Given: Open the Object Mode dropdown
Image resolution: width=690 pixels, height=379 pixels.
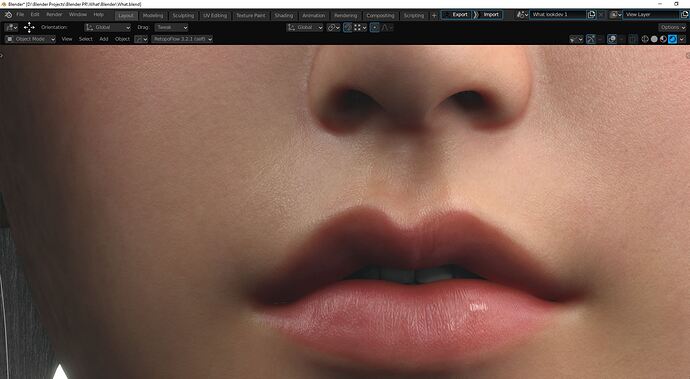Looking at the screenshot, I should 31,39.
